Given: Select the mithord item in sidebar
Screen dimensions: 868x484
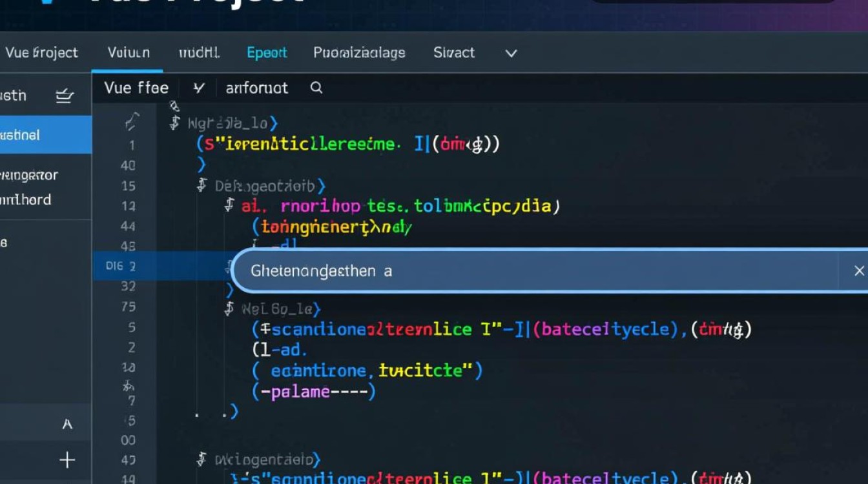Looking at the screenshot, I should pyautogui.click(x=26, y=200).
